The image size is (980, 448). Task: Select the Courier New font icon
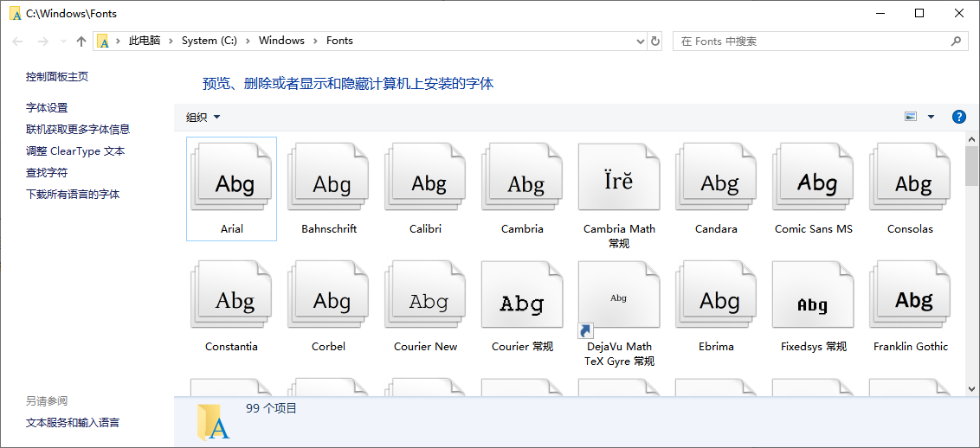click(426, 295)
